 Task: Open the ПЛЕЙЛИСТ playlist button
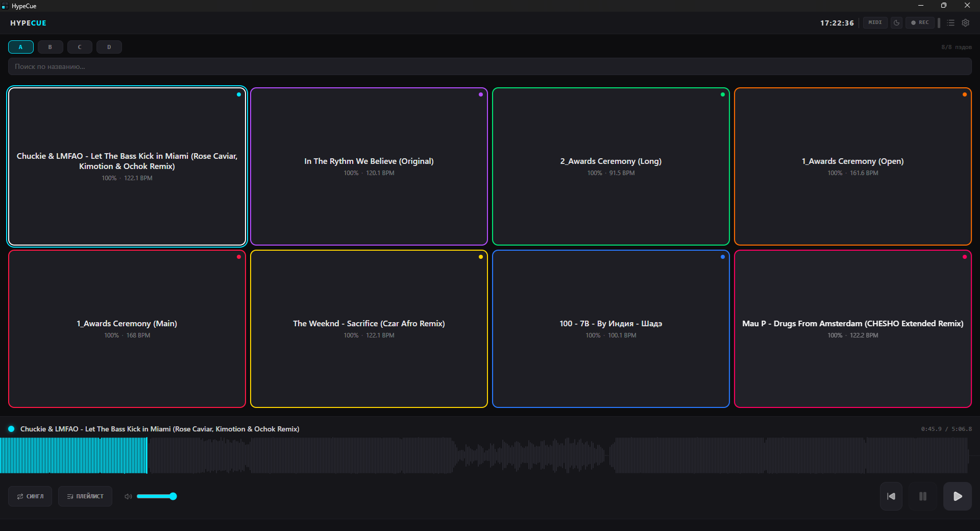click(x=85, y=496)
